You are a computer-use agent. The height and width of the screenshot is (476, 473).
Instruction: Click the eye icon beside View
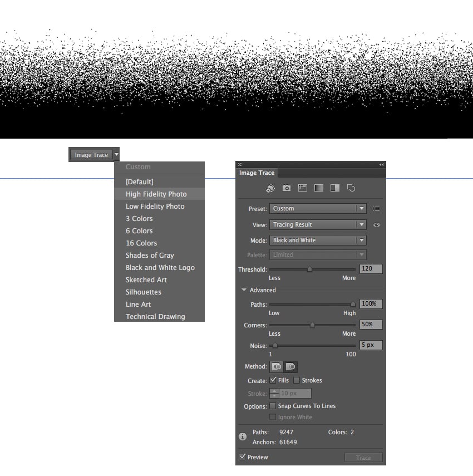coord(377,225)
